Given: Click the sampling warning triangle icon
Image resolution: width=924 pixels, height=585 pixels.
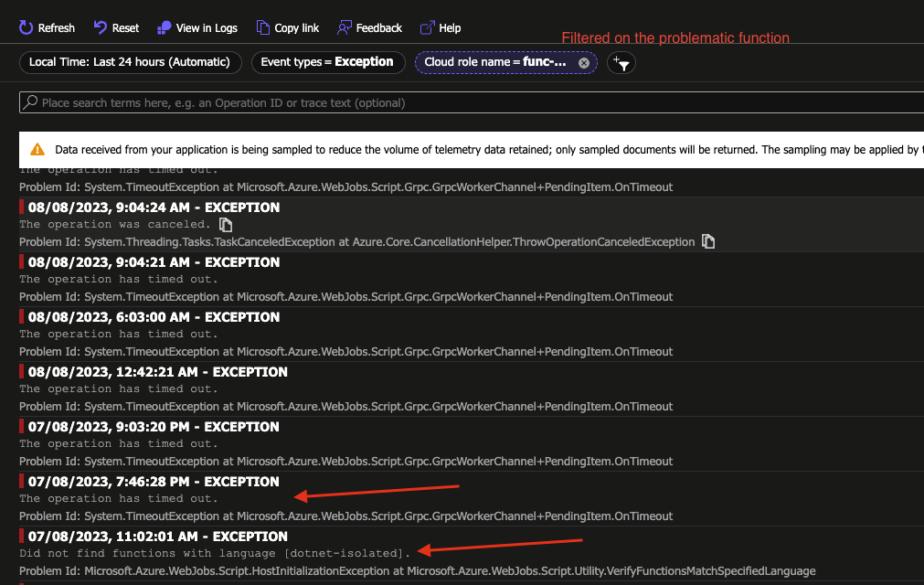Looking at the screenshot, I should [37, 150].
